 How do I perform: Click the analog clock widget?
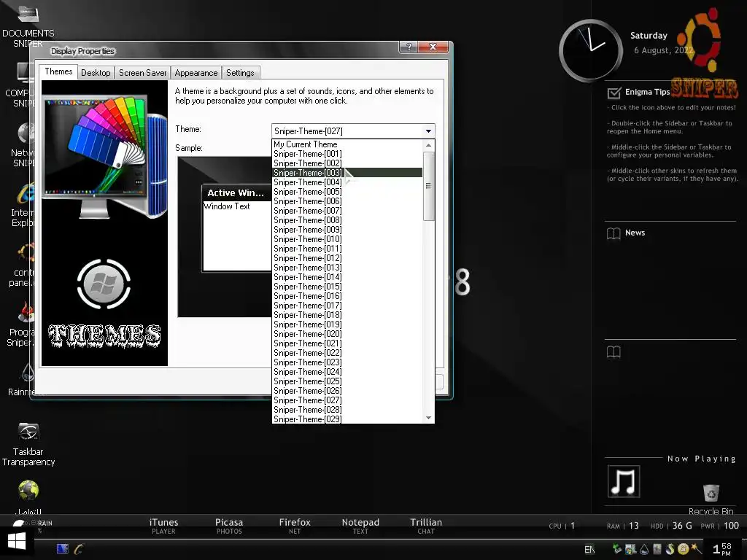point(591,50)
